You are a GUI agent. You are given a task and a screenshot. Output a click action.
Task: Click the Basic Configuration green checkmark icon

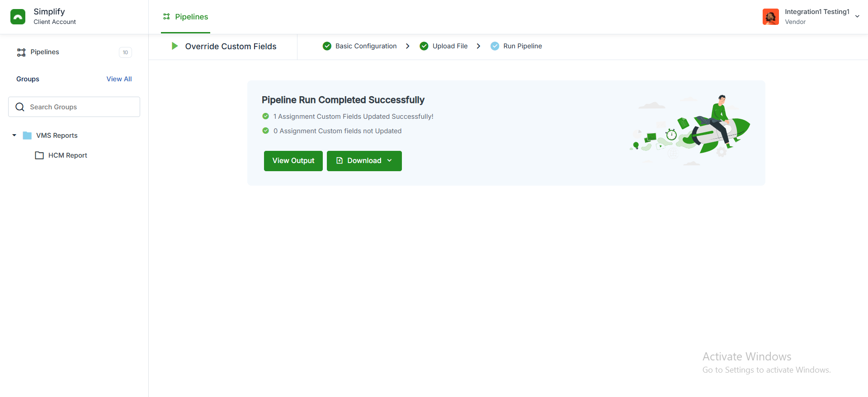tap(327, 46)
